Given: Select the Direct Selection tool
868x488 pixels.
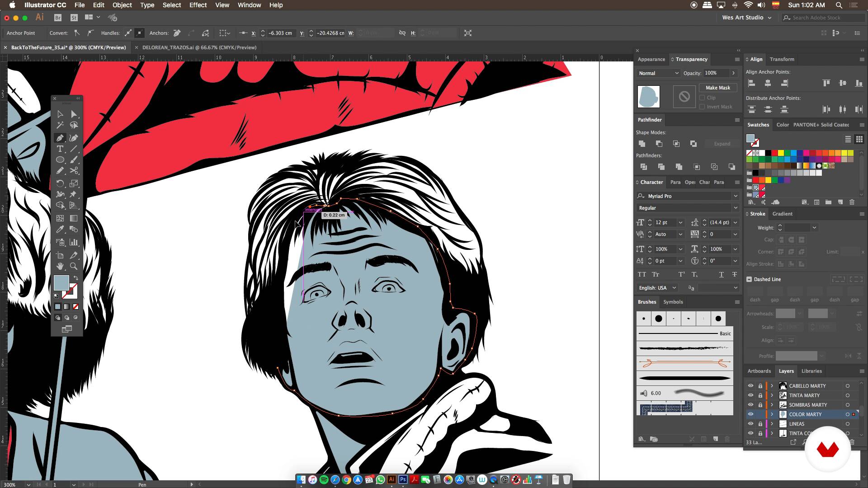Looking at the screenshot, I should point(74,114).
